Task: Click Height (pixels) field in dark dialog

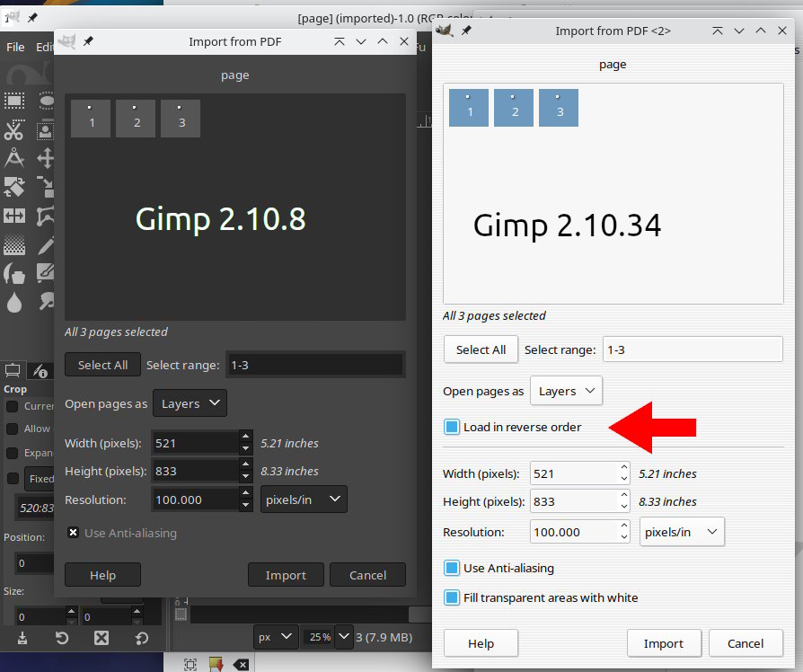Action: click(x=195, y=471)
